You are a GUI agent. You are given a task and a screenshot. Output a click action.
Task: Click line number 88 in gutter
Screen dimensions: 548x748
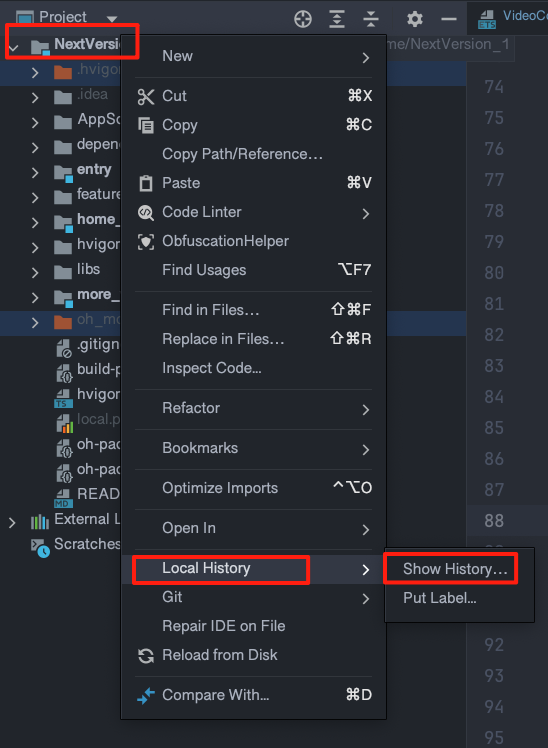click(494, 520)
